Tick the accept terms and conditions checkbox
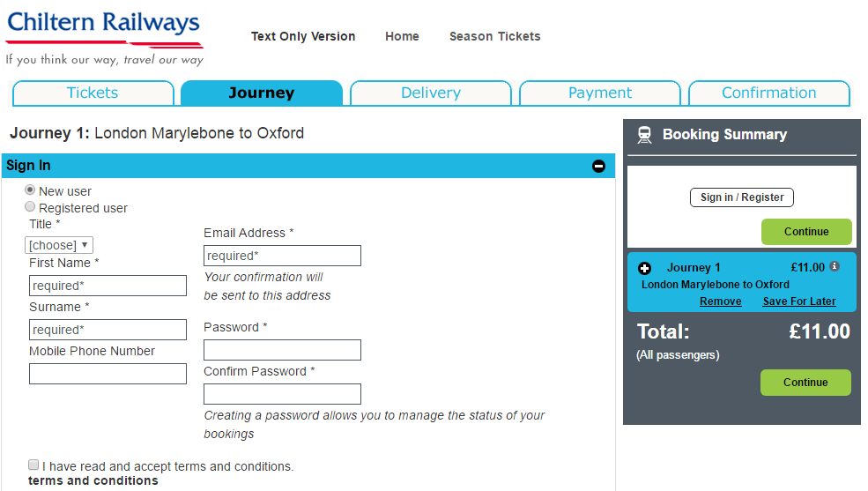 tap(33, 465)
